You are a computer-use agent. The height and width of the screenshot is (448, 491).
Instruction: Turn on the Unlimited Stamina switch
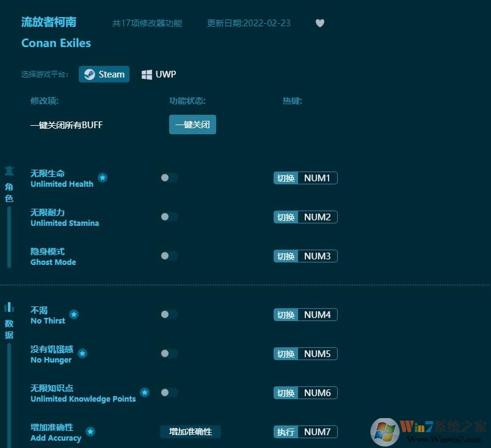(x=169, y=217)
